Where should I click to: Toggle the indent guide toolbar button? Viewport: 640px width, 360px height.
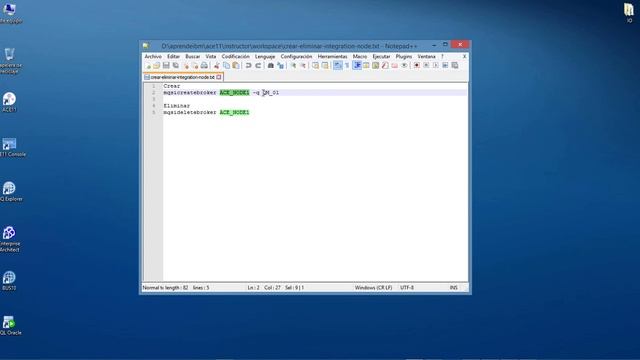(x=357, y=66)
